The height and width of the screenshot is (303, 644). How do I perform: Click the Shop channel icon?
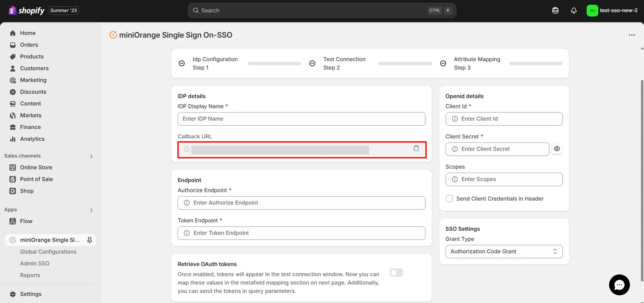point(13,191)
